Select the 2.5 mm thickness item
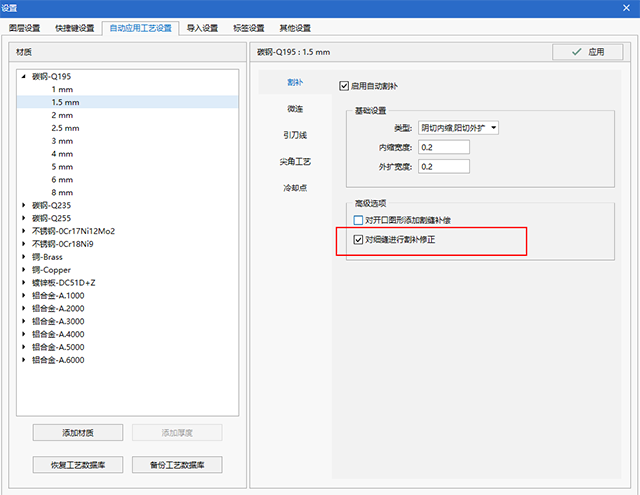The width and height of the screenshot is (640, 495). (x=65, y=128)
